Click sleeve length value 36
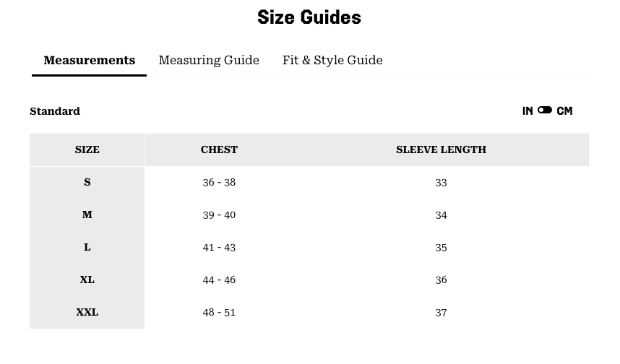Image resolution: width=620 pixels, height=364 pixels. pyautogui.click(x=441, y=279)
